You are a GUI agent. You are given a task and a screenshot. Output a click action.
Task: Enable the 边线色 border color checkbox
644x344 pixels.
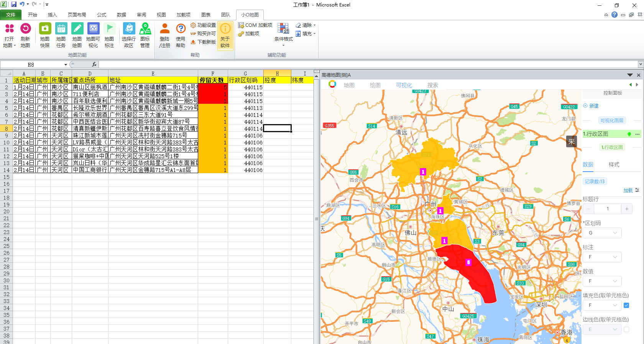tap(626, 329)
